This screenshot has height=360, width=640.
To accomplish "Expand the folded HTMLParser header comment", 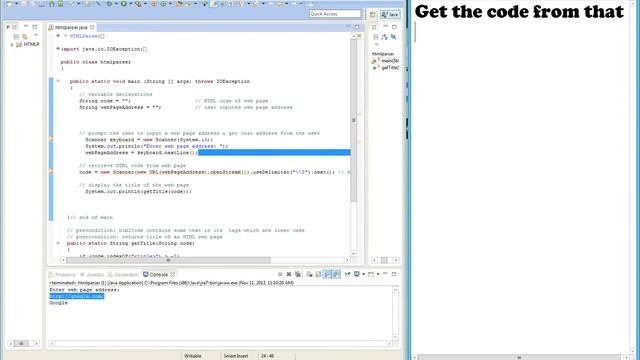I will pyautogui.click(x=58, y=36).
